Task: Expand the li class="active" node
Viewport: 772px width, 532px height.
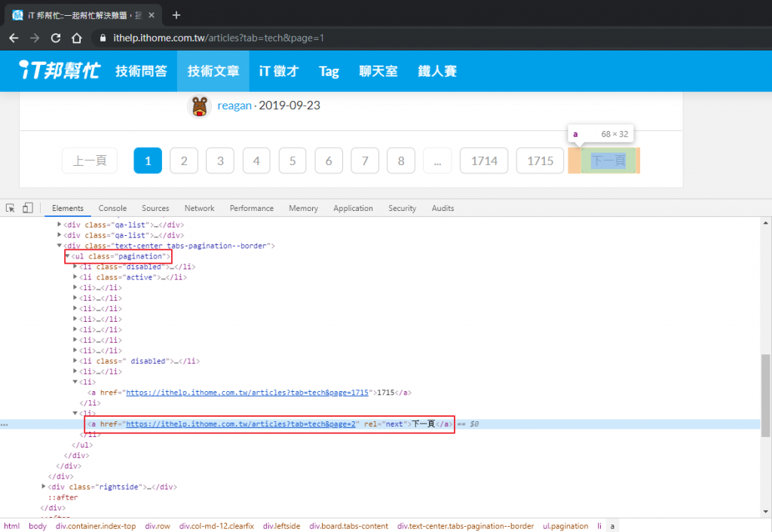Action: (75, 277)
